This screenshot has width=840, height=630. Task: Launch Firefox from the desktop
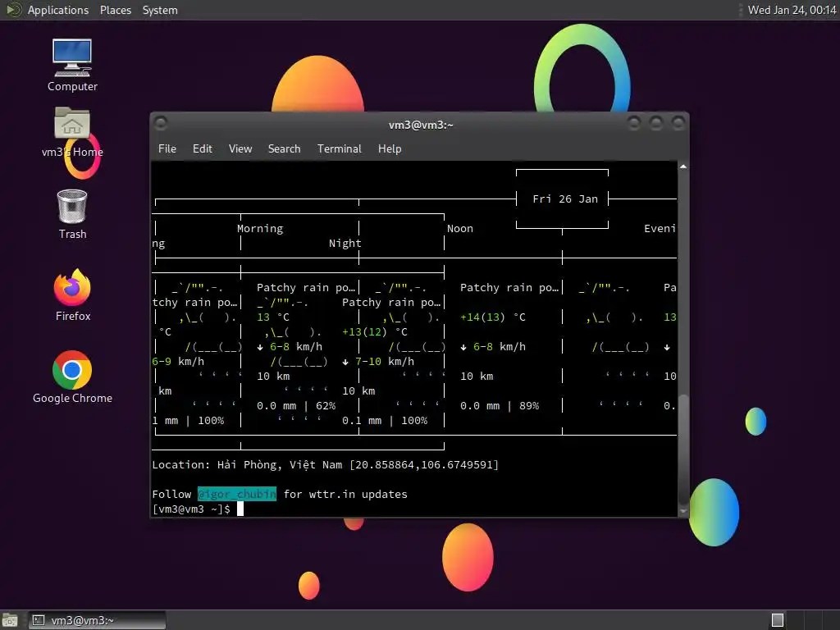pyautogui.click(x=72, y=295)
